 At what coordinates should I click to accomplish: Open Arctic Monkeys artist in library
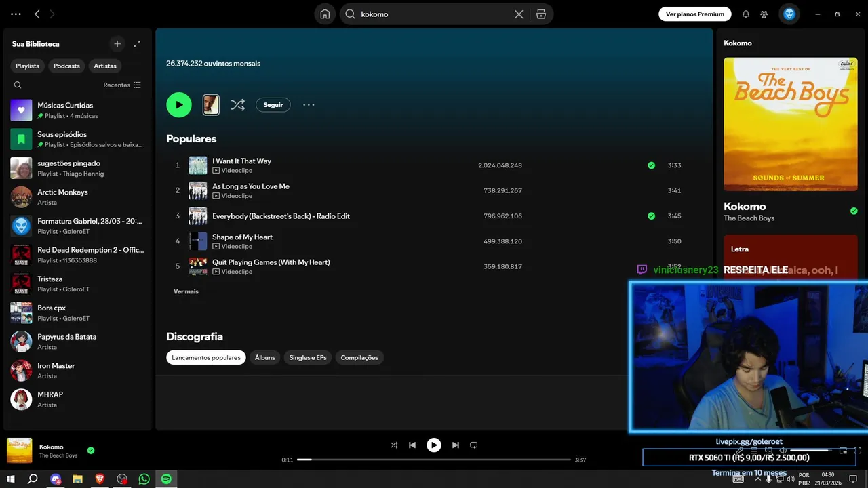(77, 197)
